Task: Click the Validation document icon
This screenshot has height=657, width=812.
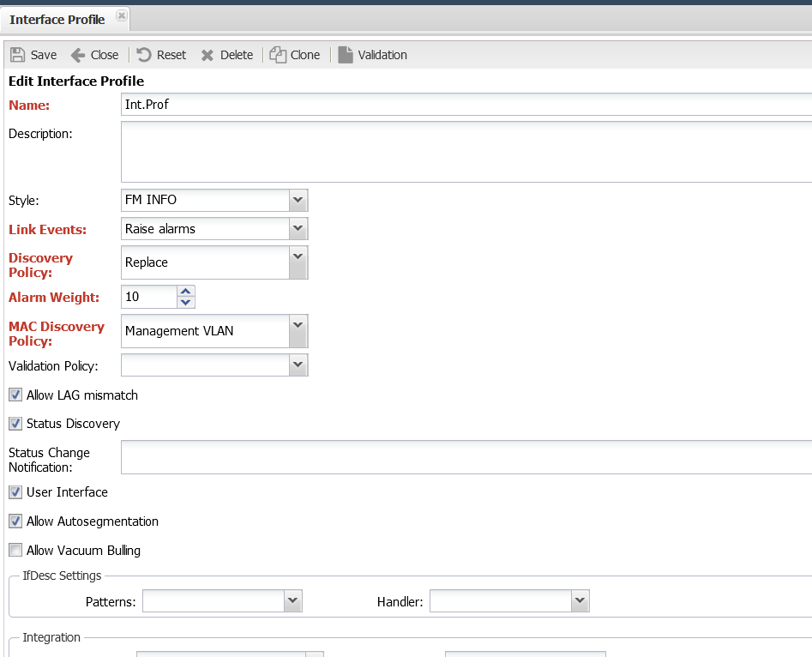Action: [x=346, y=55]
